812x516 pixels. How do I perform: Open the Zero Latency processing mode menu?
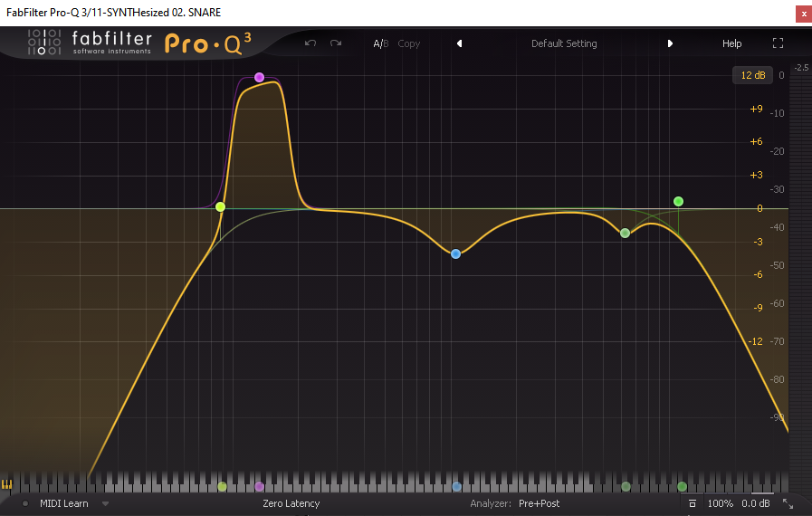(291, 503)
